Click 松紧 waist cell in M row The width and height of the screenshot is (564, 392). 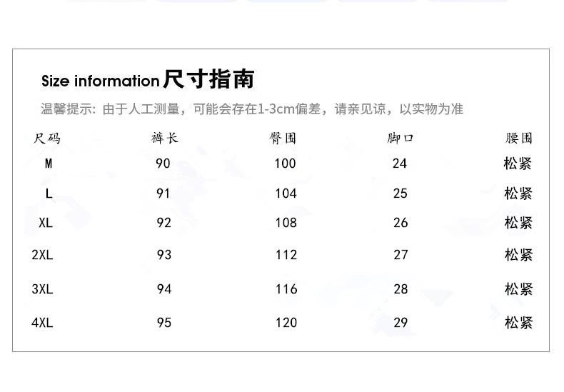518,164
